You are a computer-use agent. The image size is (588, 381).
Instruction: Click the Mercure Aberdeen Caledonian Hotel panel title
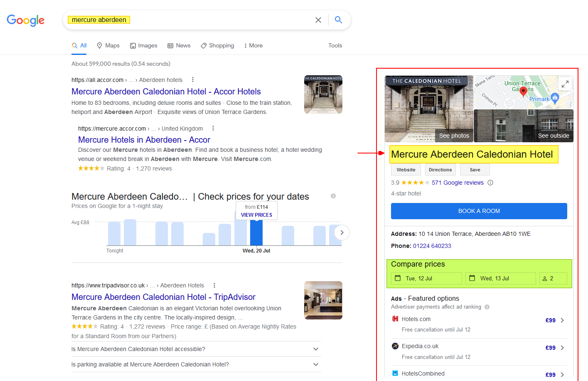coord(472,154)
